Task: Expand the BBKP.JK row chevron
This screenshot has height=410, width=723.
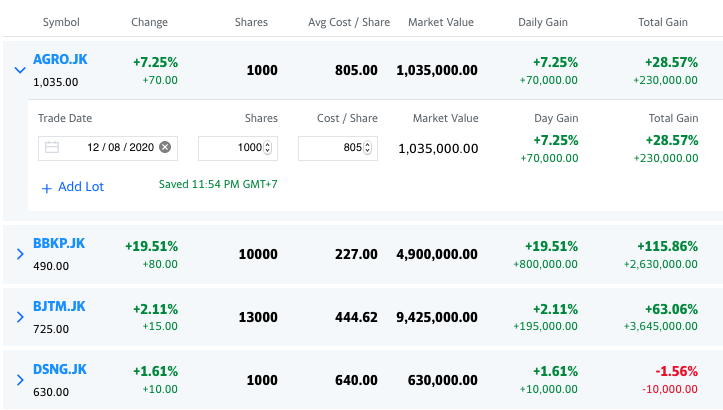Action: [19, 255]
